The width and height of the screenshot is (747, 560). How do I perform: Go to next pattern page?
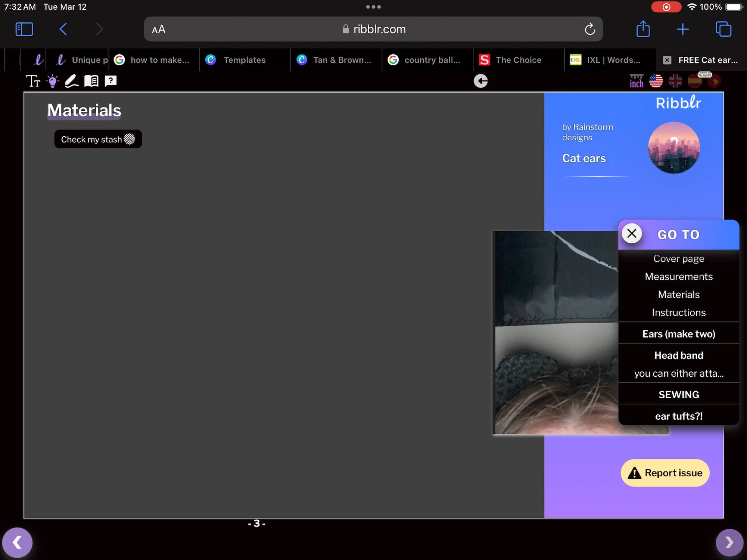[x=729, y=543]
